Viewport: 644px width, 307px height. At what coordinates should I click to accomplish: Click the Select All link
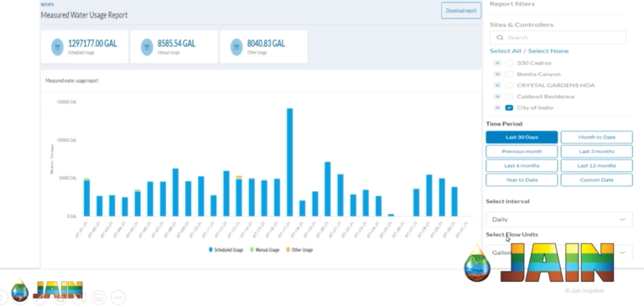[505, 51]
